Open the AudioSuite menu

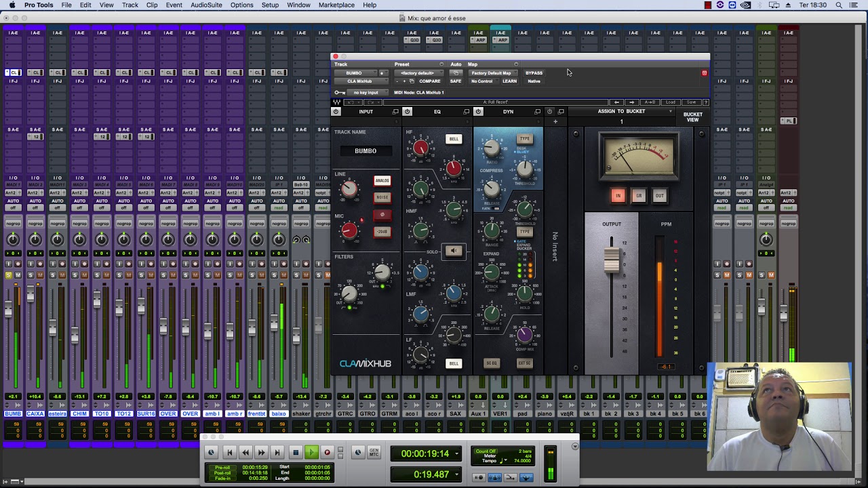point(206,5)
